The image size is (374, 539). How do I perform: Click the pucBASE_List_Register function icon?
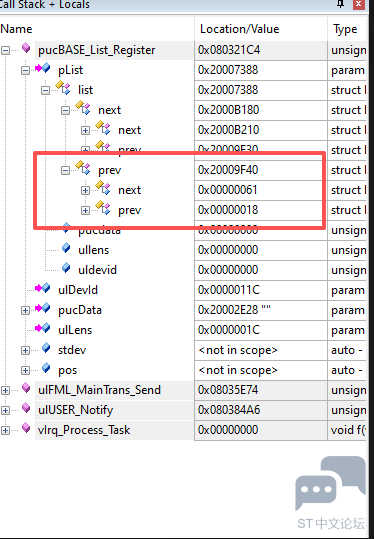[26, 48]
